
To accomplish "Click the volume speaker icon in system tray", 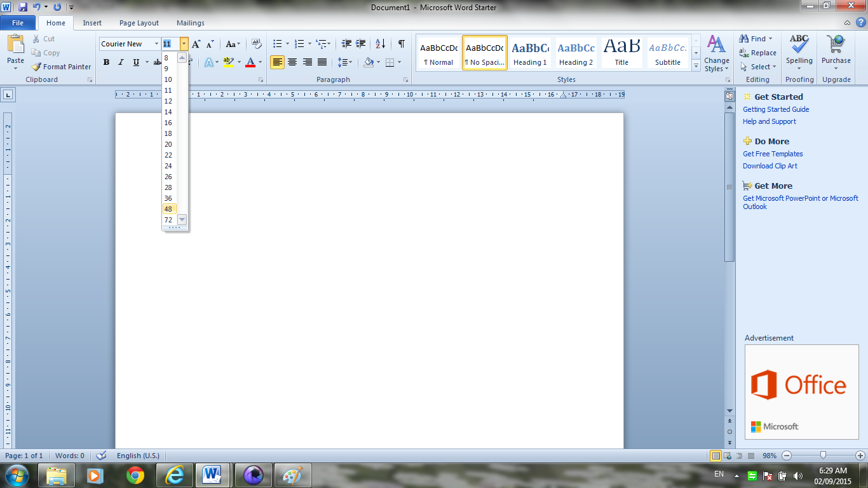I will pyautogui.click(x=798, y=475).
